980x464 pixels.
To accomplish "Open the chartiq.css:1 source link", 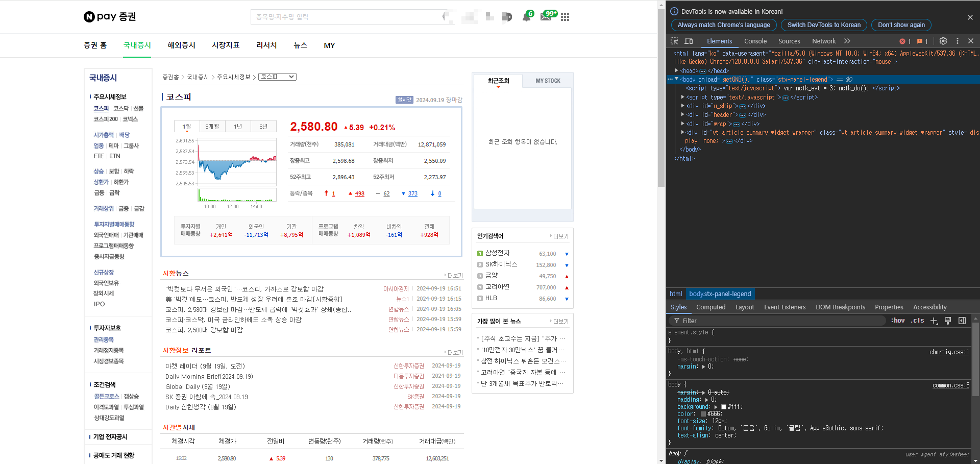I will point(949,352).
